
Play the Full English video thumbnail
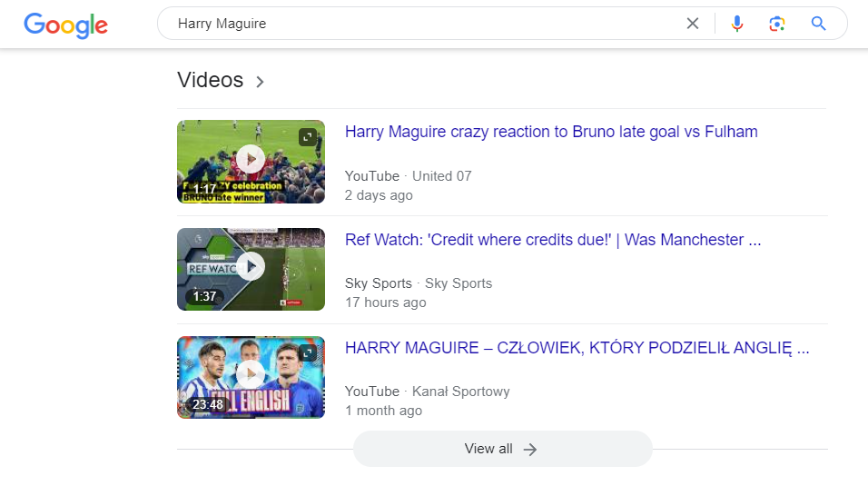(251, 377)
